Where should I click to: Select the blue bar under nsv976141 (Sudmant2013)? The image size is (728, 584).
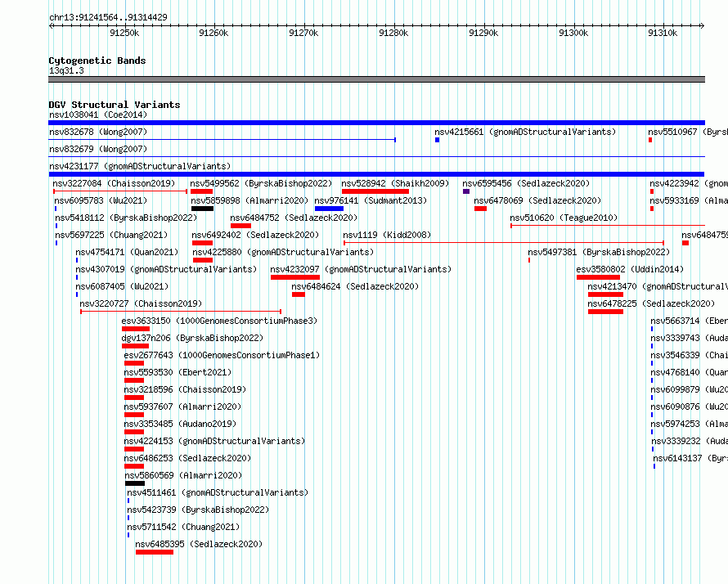click(x=329, y=209)
